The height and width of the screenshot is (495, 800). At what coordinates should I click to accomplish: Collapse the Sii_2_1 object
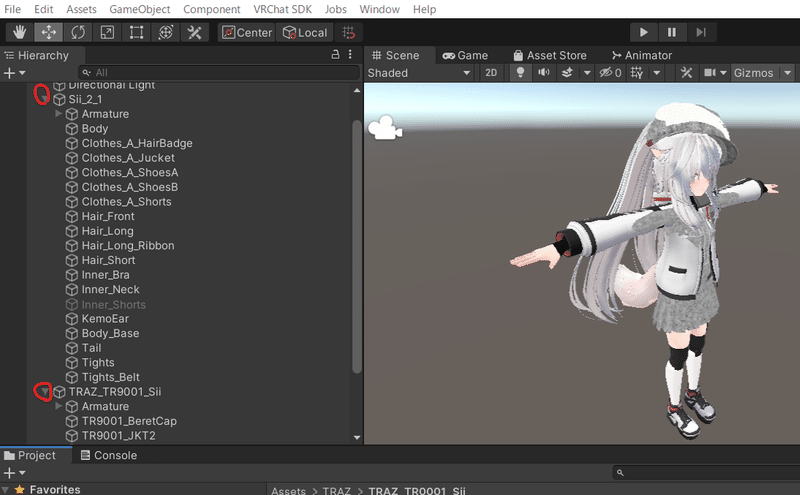(45, 99)
